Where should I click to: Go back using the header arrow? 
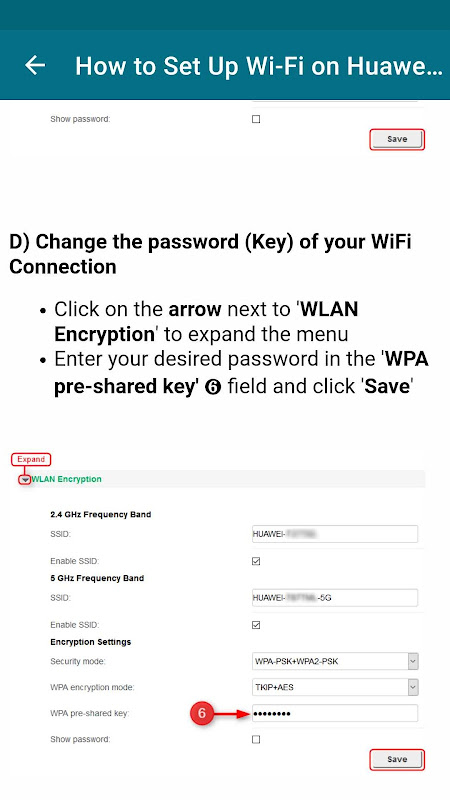(x=35, y=65)
